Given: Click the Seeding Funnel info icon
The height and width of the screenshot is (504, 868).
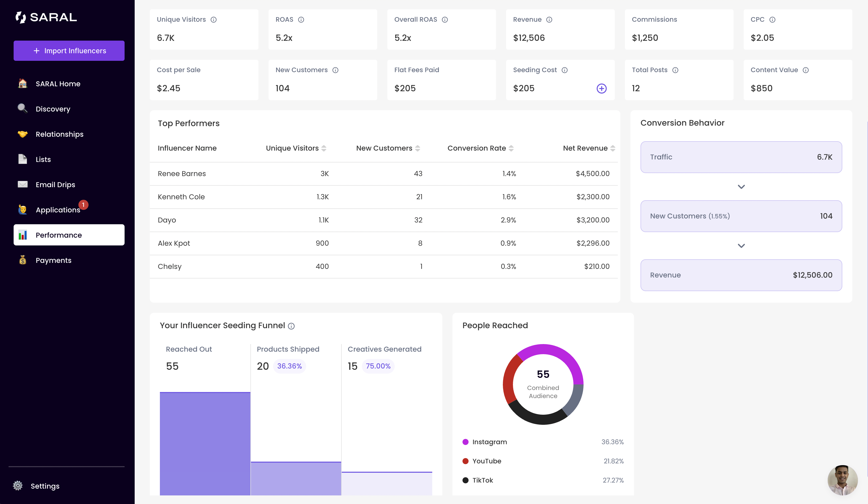Looking at the screenshot, I should coord(292,326).
